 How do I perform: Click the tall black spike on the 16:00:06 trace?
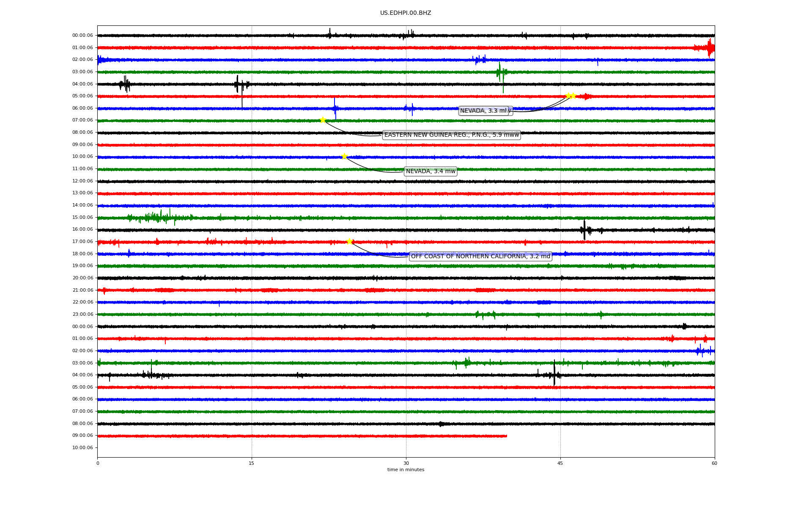(584, 230)
